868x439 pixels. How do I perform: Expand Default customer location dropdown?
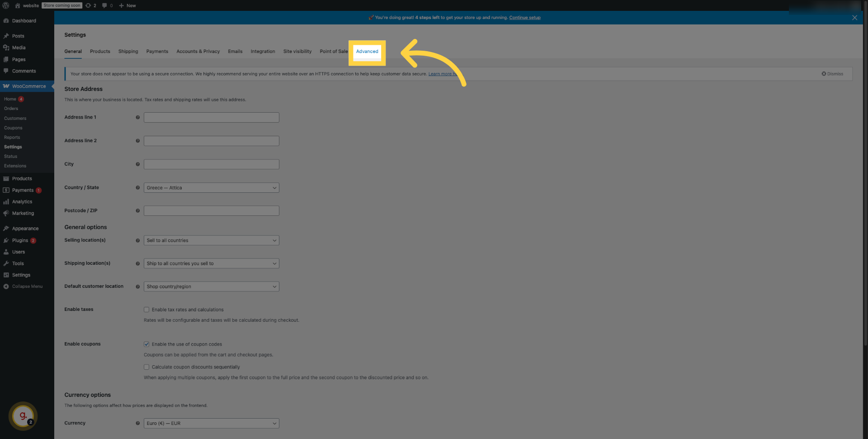click(212, 286)
